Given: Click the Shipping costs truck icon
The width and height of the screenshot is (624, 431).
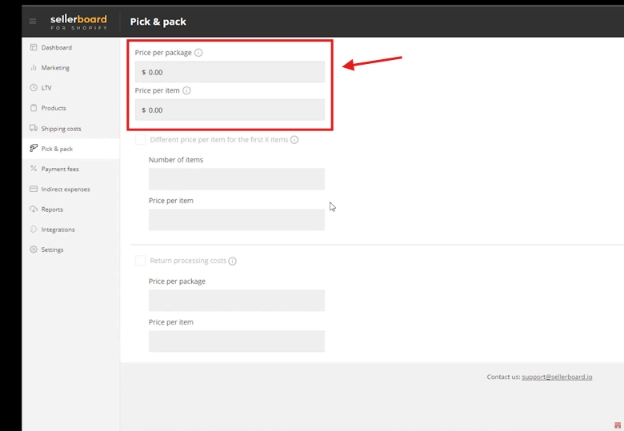Looking at the screenshot, I should 34,129.
